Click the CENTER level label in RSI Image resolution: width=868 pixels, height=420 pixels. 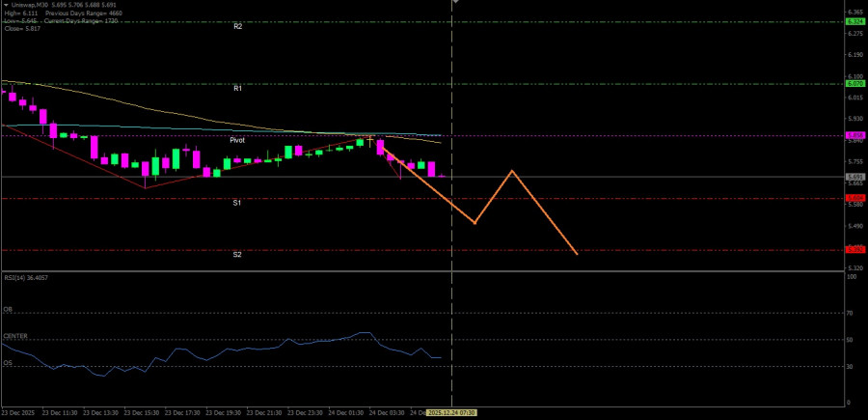pos(15,336)
